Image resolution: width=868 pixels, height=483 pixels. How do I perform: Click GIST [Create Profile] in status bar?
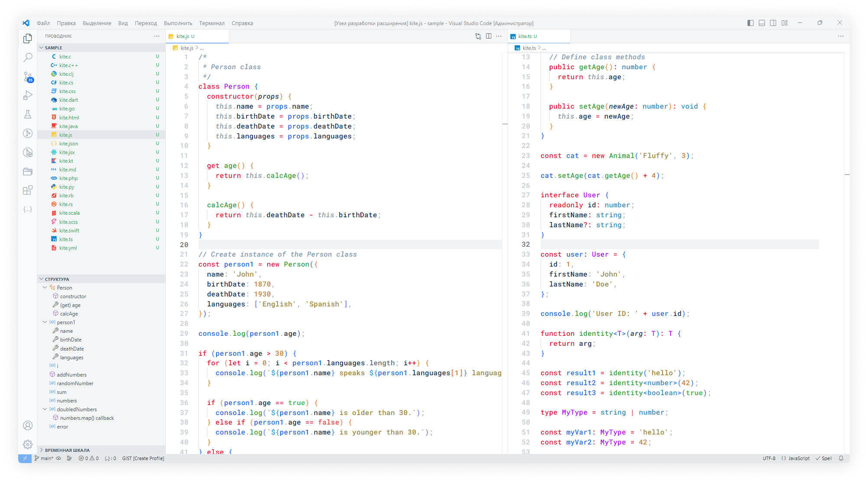pyautogui.click(x=143, y=458)
